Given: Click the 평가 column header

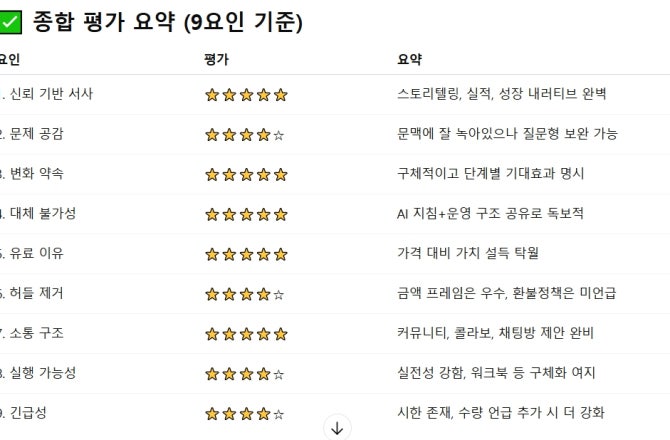Looking at the screenshot, I should pos(216,59).
